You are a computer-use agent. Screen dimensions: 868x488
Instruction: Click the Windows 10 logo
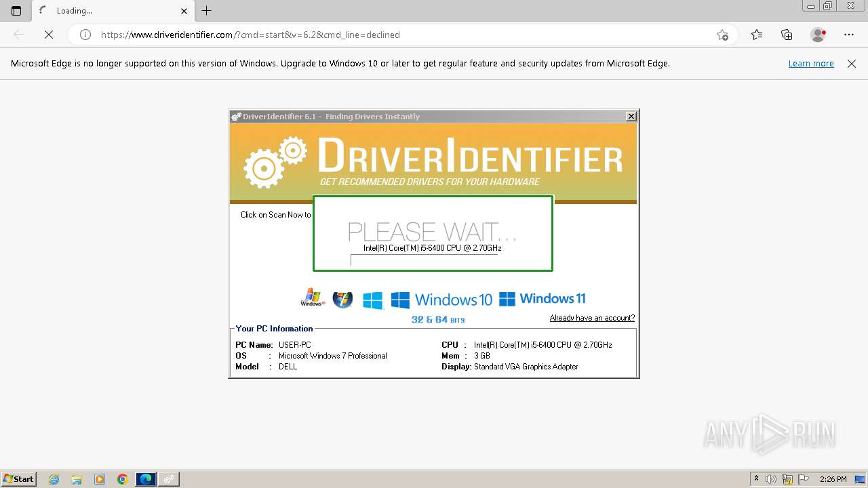pos(441,300)
